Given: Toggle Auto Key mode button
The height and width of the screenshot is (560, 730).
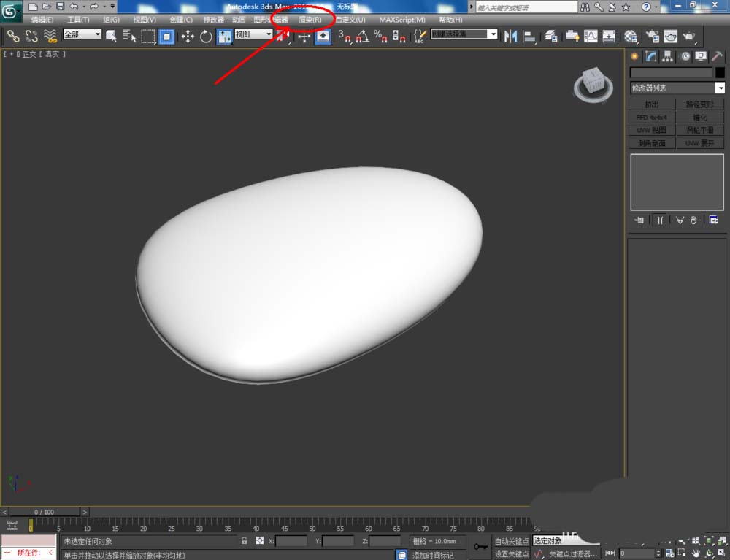Looking at the screenshot, I should (x=511, y=541).
